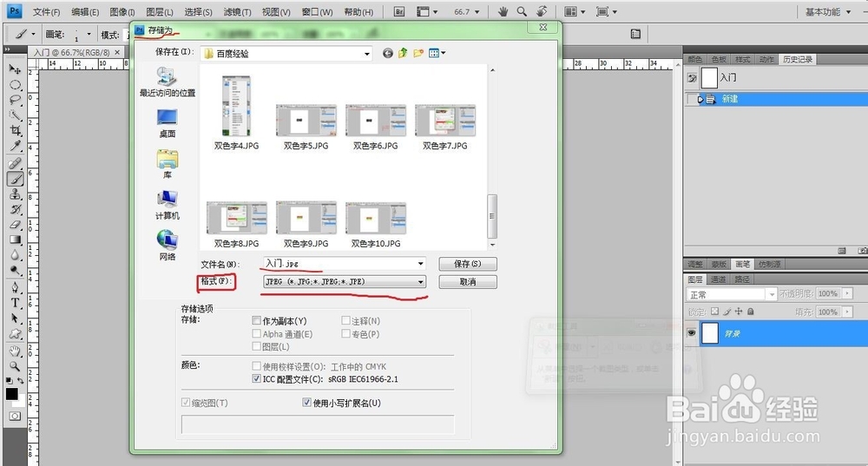Toggle 使用校样设置(O) checkbox
This screenshot has height=466, width=868.
(256, 366)
